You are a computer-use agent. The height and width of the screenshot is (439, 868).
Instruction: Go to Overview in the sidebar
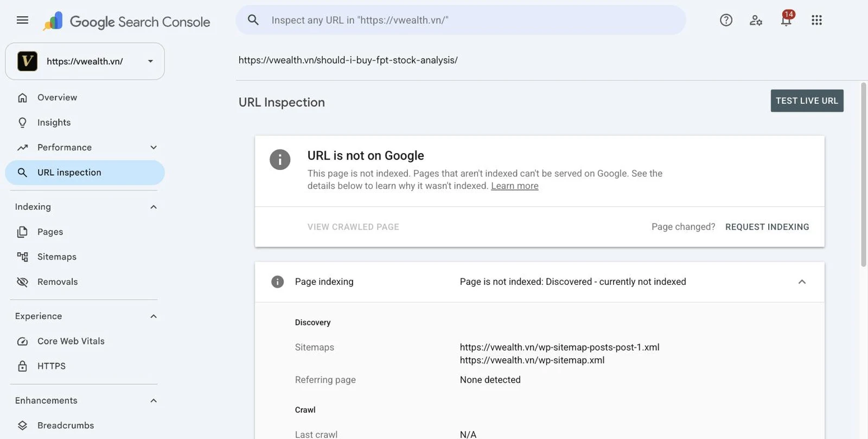pyautogui.click(x=85, y=98)
